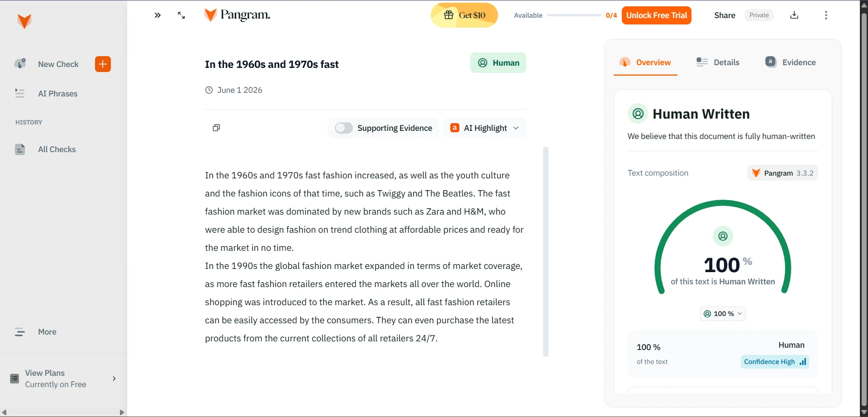The image size is (868, 417).
Task: Click the orange plus New Check button
Action: pyautogui.click(x=103, y=64)
